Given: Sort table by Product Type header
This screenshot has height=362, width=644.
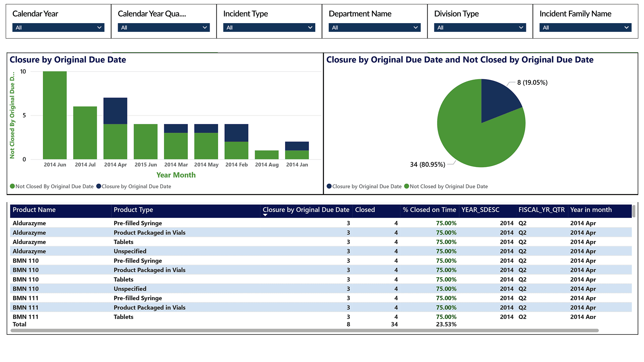Looking at the screenshot, I should coord(133,210).
